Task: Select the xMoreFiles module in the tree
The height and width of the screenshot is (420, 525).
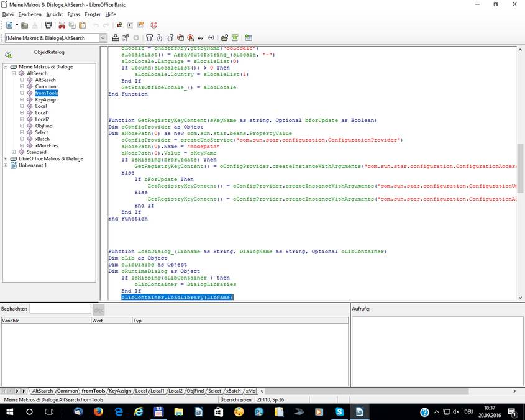Action: 47,145
